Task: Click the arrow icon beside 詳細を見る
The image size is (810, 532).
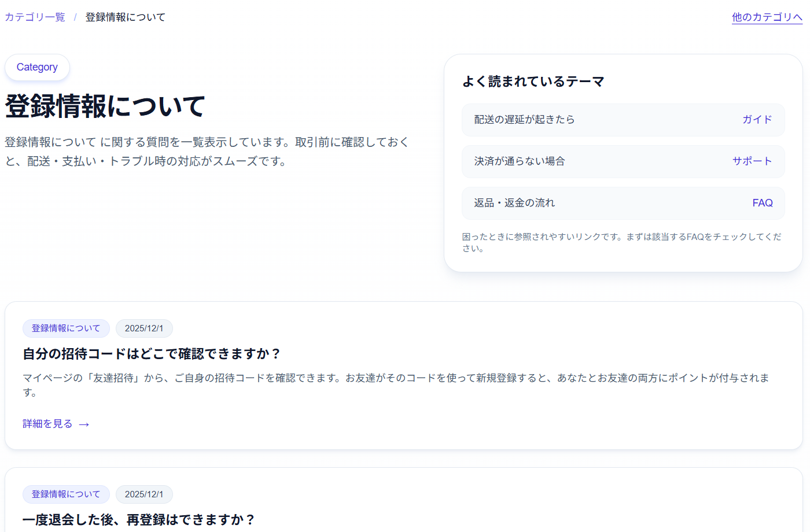Action: tap(84, 424)
